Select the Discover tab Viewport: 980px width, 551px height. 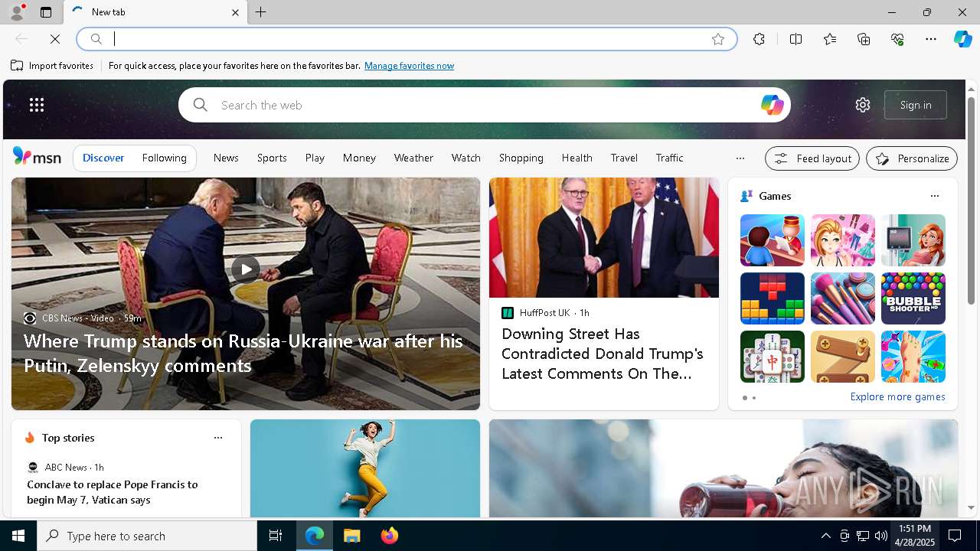pos(103,158)
